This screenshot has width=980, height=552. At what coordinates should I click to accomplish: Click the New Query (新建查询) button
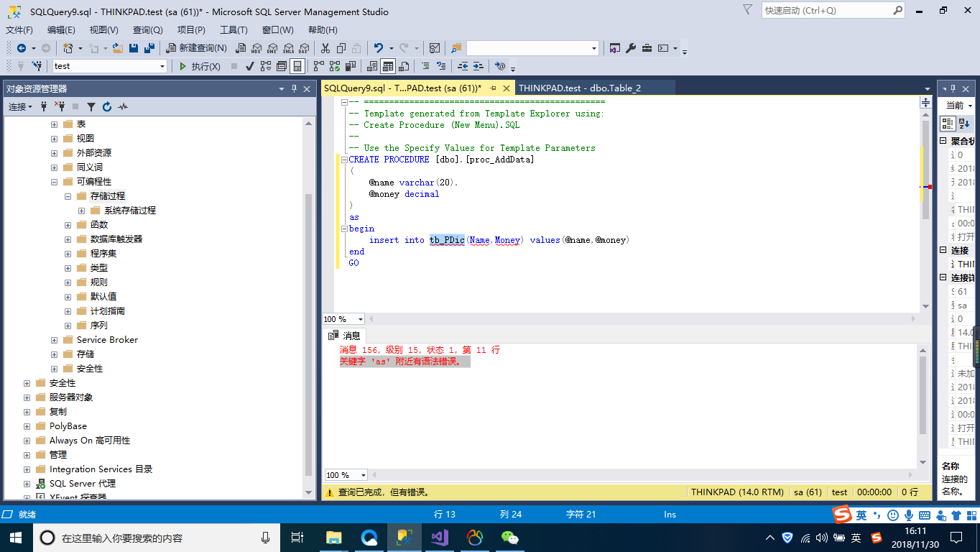tap(196, 48)
